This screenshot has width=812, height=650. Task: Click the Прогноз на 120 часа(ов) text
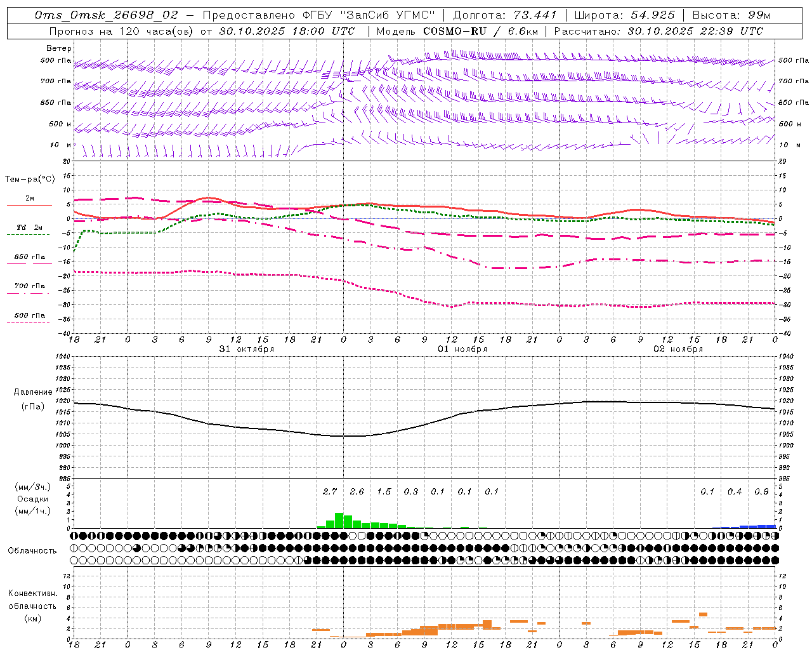coord(122,31)
